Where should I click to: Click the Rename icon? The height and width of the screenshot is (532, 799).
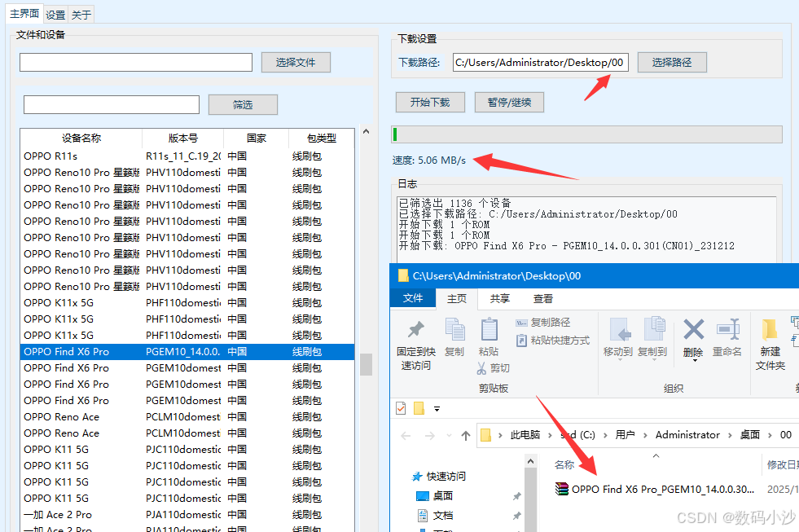pos(727,329)
